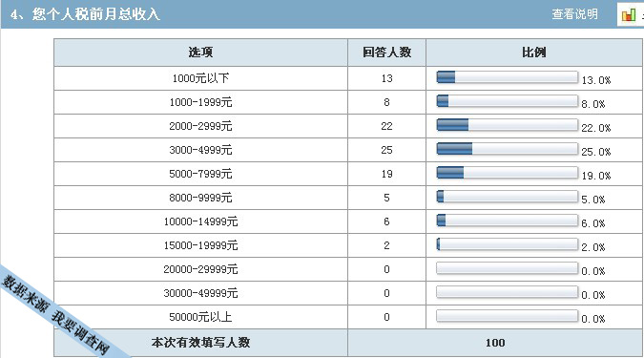Select the 5000-7999元 option label
This screenshot has width=644, height=358.
201,174
